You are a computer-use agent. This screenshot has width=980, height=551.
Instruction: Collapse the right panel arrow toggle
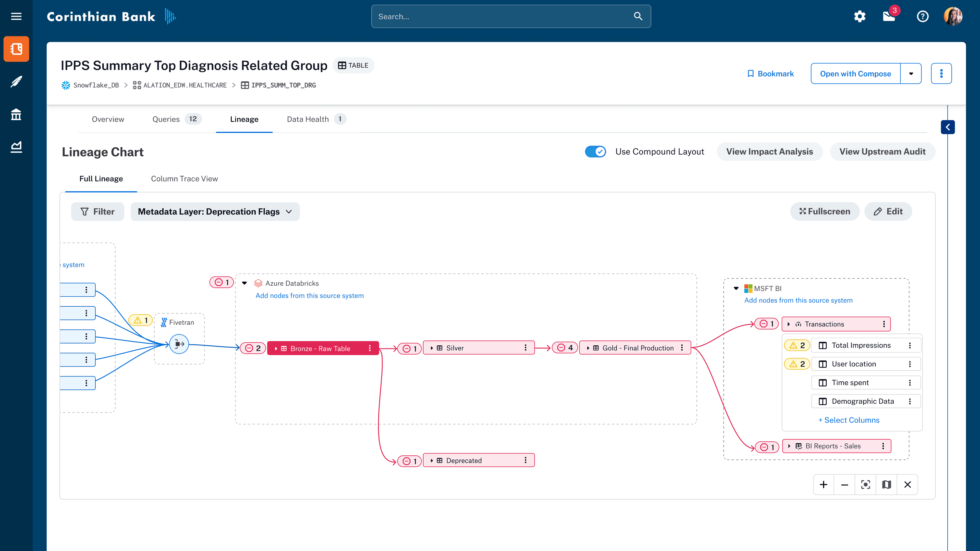[948, 127]
